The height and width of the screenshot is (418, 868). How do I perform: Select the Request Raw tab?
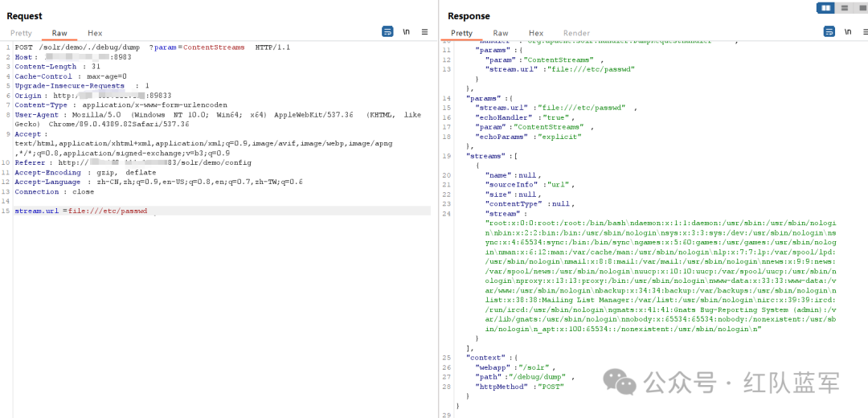[59, 33]
